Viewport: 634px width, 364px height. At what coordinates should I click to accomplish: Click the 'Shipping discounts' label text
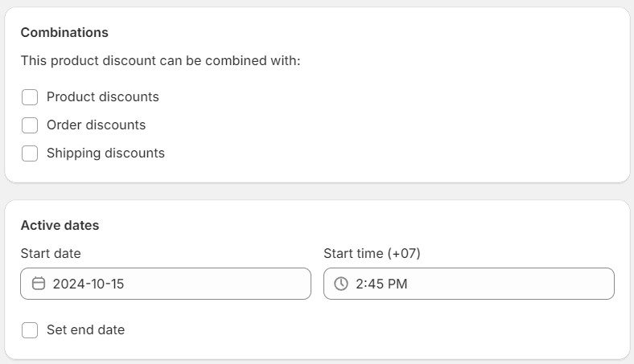click(105, 153)
